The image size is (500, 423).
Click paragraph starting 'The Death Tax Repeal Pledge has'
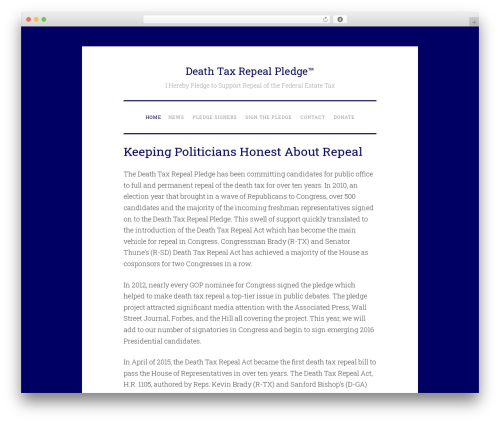[x=249, y=219]
